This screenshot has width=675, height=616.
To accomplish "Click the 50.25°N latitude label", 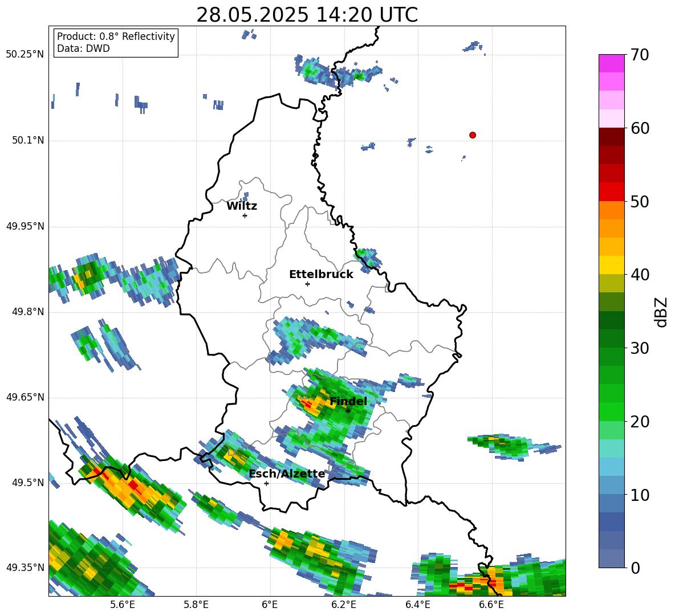I will pos(25,55).
